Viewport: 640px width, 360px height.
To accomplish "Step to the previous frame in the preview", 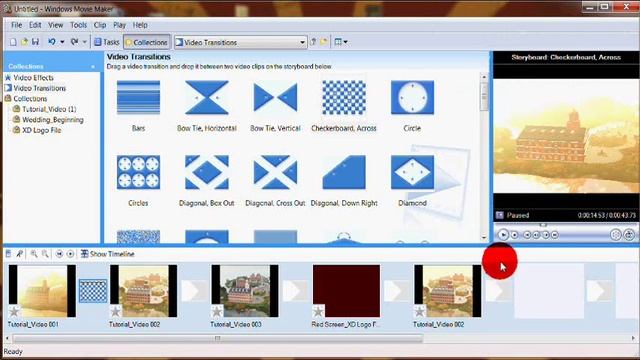I will (536, 235).
